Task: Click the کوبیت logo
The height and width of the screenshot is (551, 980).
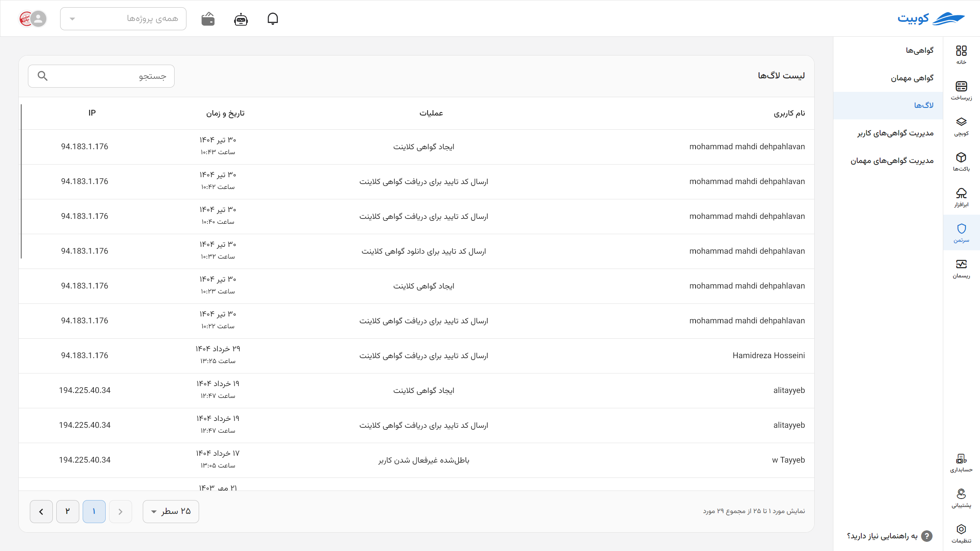Action: click(931, 18)
